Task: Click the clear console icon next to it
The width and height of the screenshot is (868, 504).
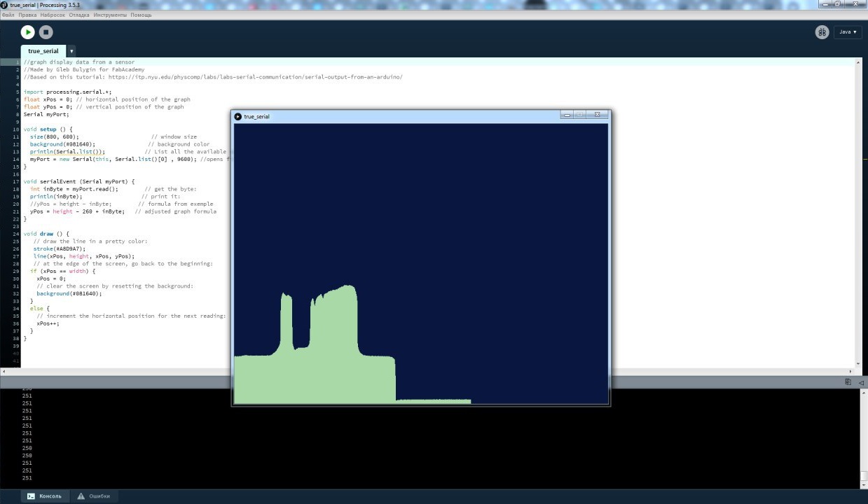Action: click(860, 381)
